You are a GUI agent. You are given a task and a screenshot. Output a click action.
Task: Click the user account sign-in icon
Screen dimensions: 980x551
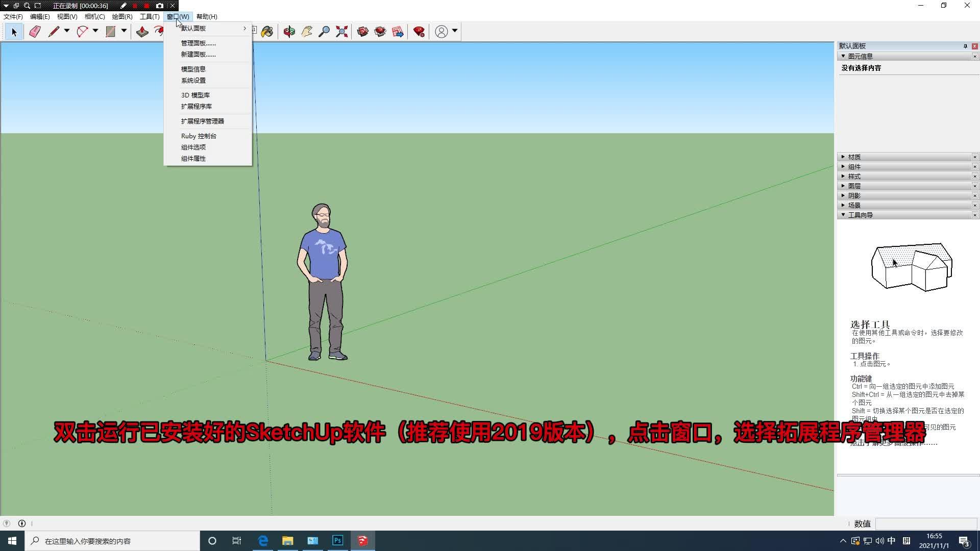[442, 32]
